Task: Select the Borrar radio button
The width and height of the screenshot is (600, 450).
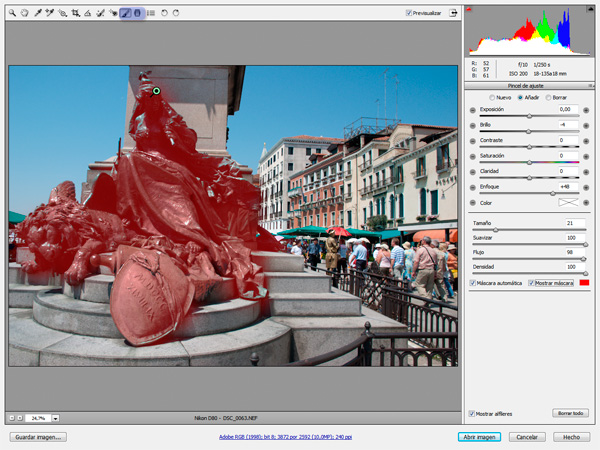Action: tap(548, 98)
